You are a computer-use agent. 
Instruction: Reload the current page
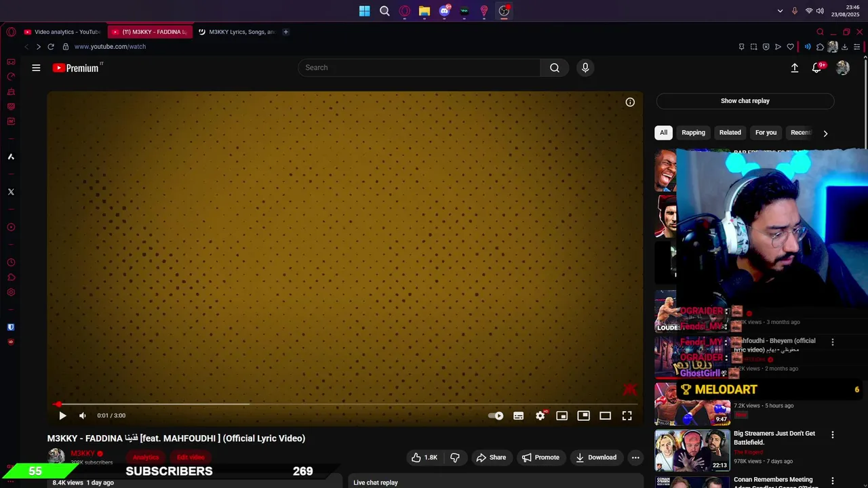(x=51, y=47)
